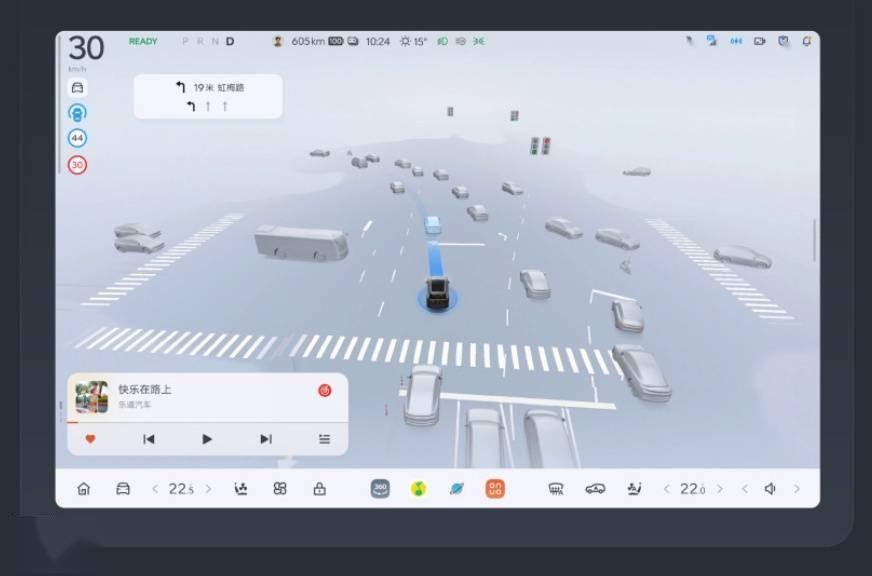This screenshot has width=872, height=576.
Task: Play the current song
Action: (x=207, y=439)
